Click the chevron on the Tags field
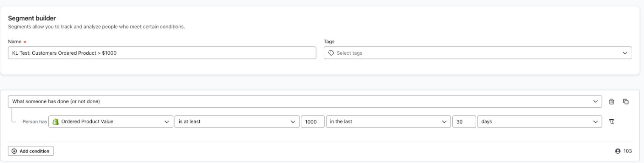The width and height of the screenshot is (644, 163). 624,53
